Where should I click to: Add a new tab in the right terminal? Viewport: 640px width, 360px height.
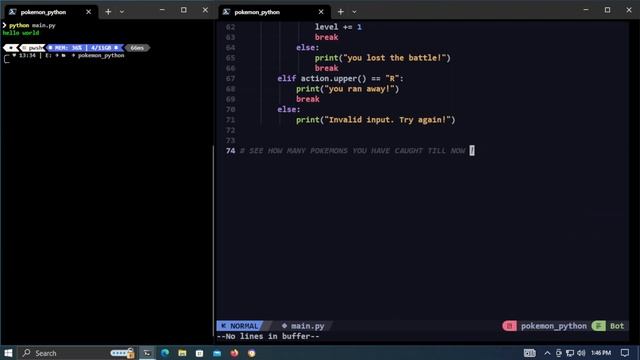(340, 12)
